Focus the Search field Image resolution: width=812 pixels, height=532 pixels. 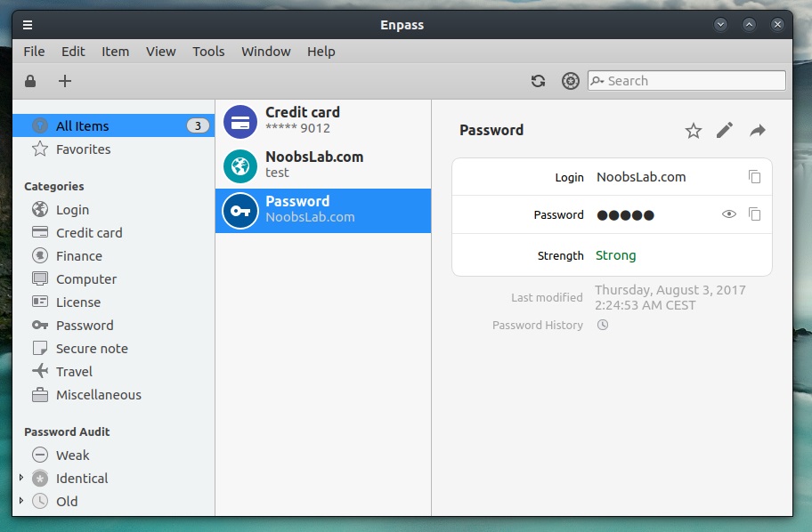[686, 81]
